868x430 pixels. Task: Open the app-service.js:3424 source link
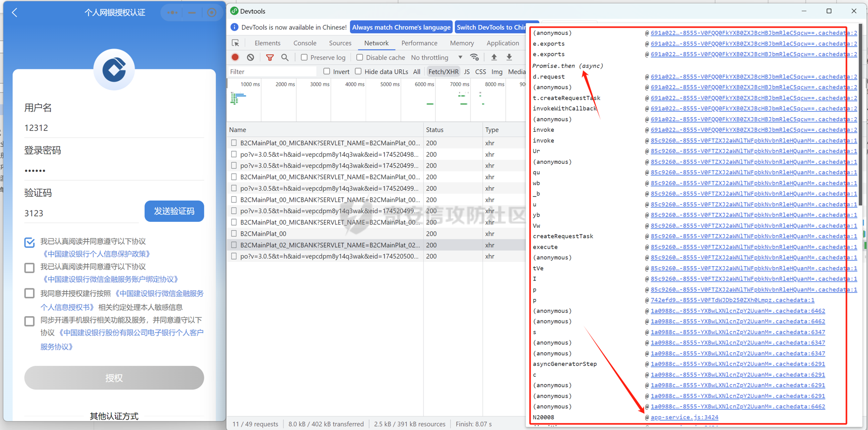pos(684,417)
